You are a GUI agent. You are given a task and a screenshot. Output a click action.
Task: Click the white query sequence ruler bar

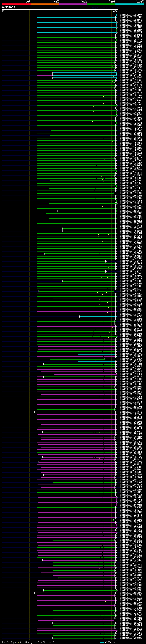tap(60, 10)
